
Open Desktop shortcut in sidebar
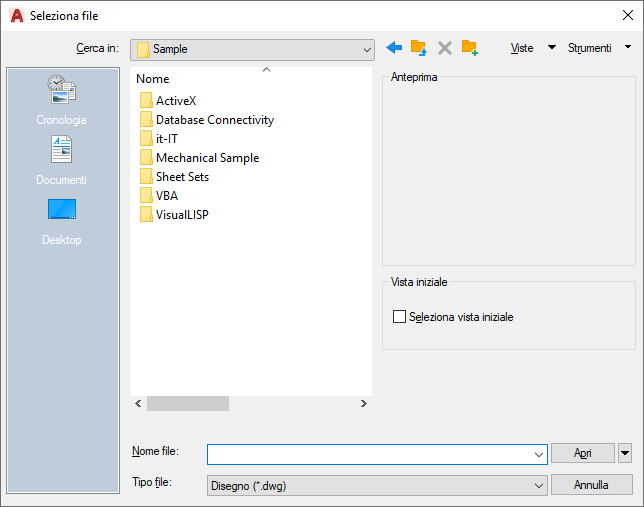tap(62, 222)
